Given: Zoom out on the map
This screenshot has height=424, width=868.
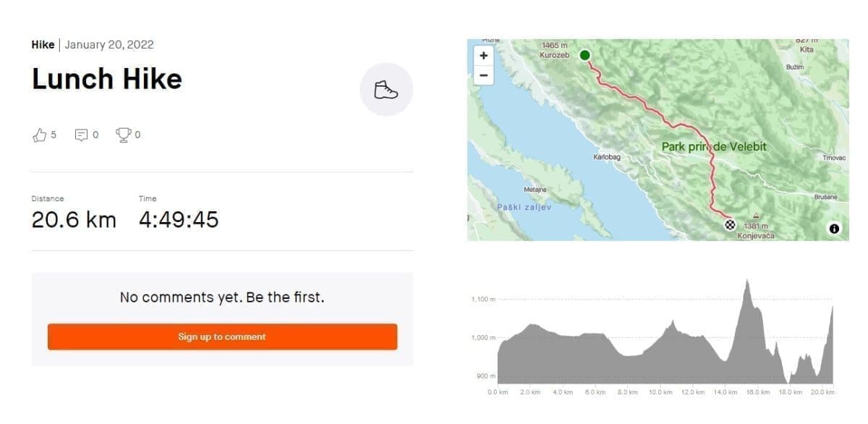Looking at the screenshot, I should (483, 75).
